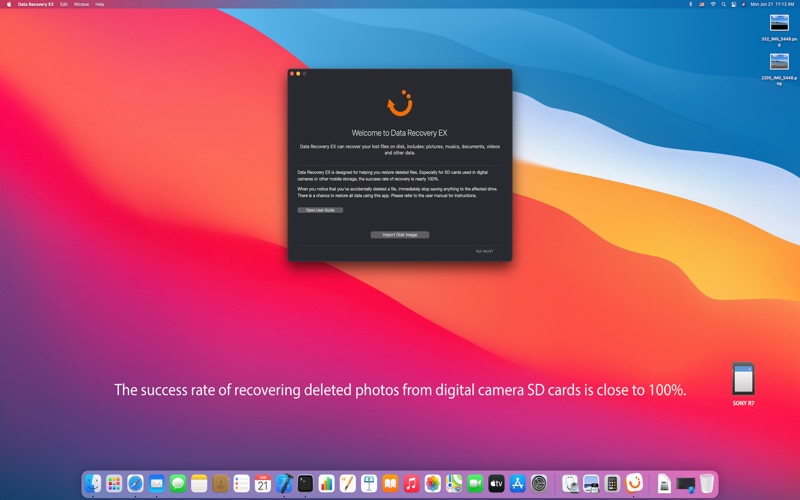Close the Data Recovery EX welcome window
Screen dimensions: 800x500
tap(292, 74)
